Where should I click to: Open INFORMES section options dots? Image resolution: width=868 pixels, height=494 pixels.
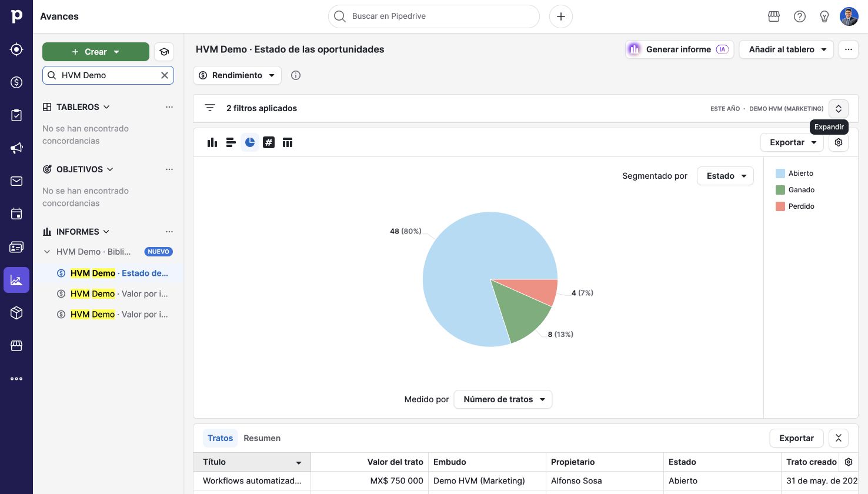coord(169,232)
